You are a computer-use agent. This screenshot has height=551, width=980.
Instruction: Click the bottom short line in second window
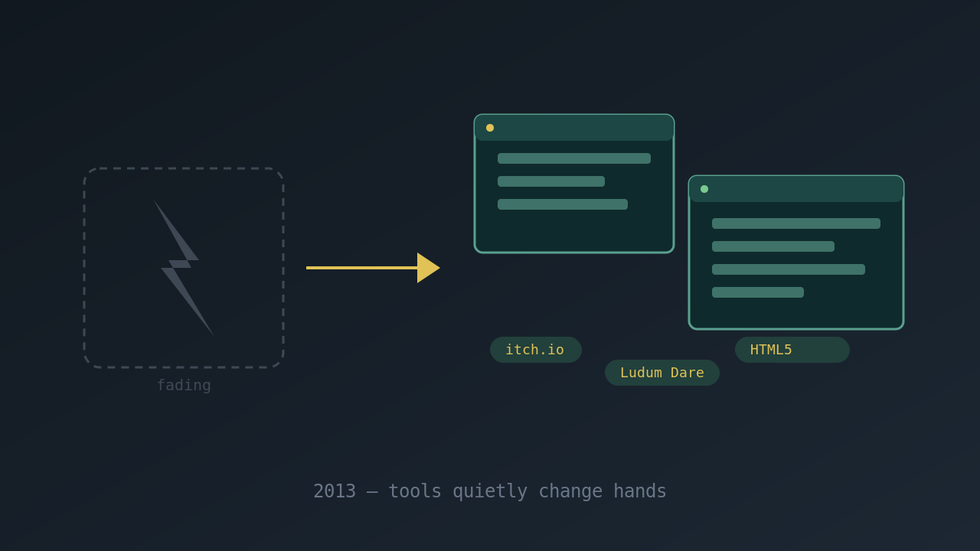[758, 292]
